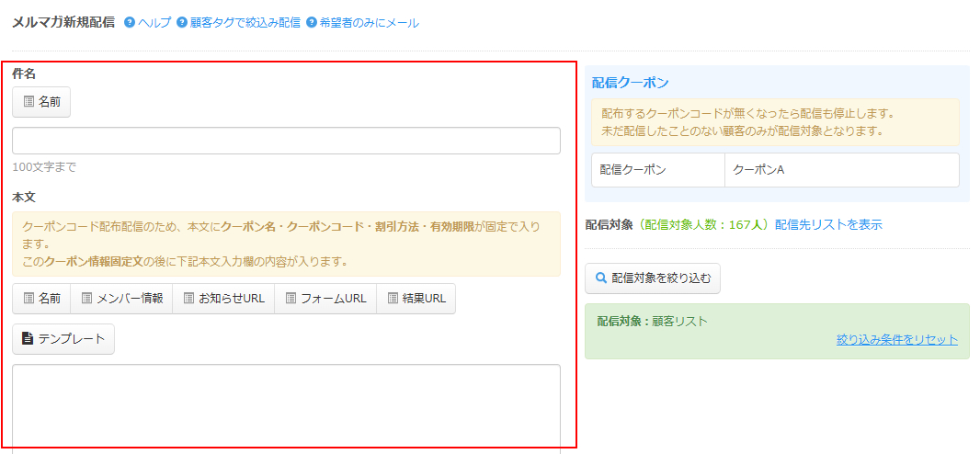
Task: Reset filters via 絞り込み条件をリセット
Action: pos(896,340)
